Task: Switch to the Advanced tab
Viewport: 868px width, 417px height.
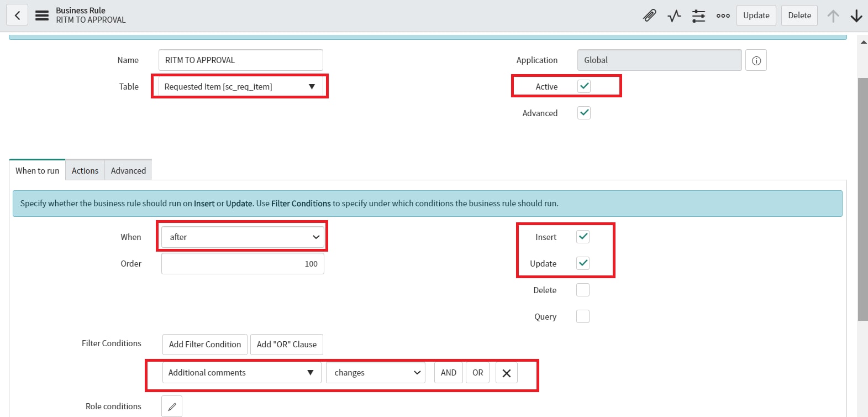Action: (x=128, y=170)
